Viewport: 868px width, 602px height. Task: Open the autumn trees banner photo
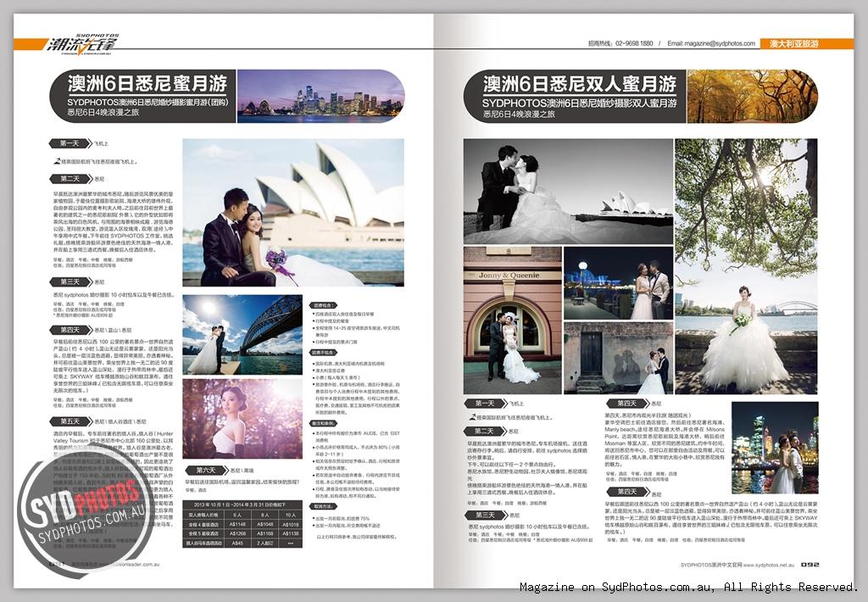pos(752,96)
